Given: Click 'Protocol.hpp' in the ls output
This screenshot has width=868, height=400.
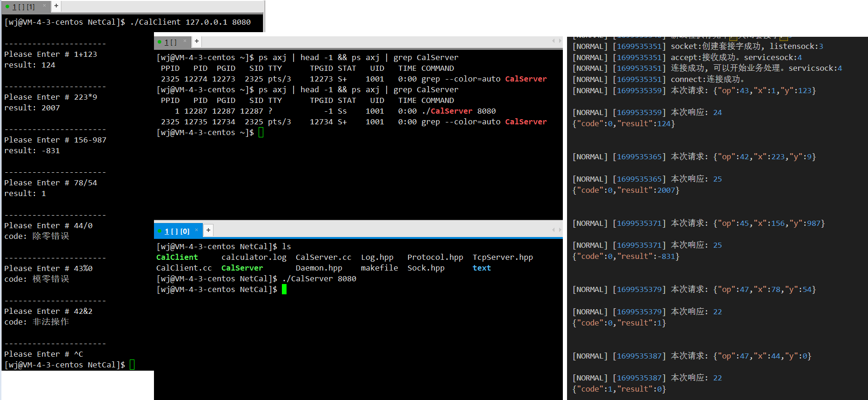Looking at the screenshot, I should click(x=435, y=258).
